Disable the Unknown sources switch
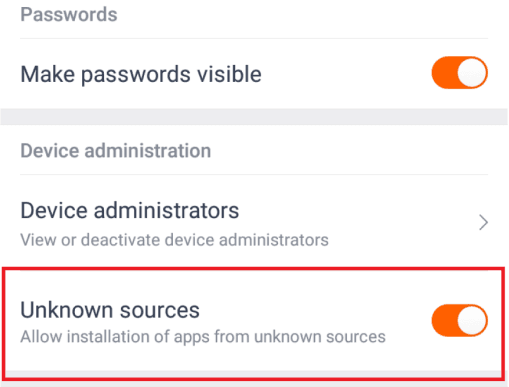 459,320
